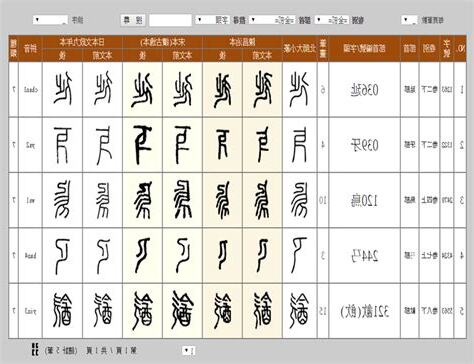The image size is (474, 364).
Task: Select the 244丂 entry cell
Action: [x=364, y=256]
